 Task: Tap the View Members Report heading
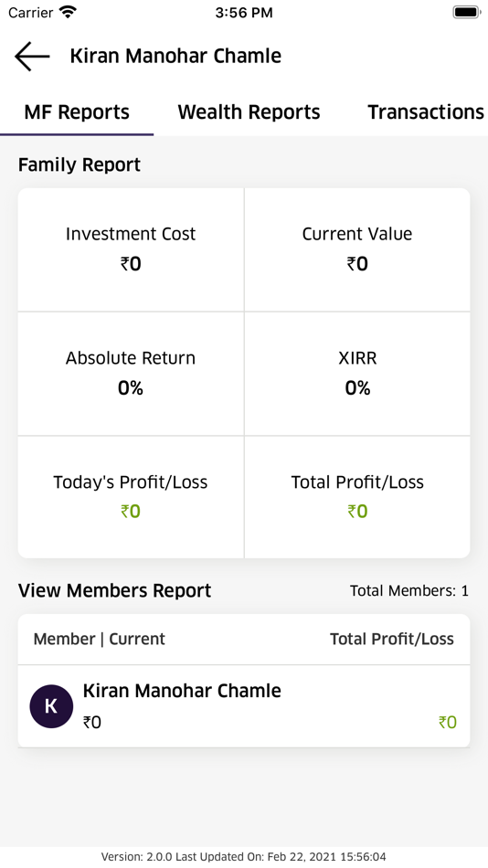click(x=114, y=590)
